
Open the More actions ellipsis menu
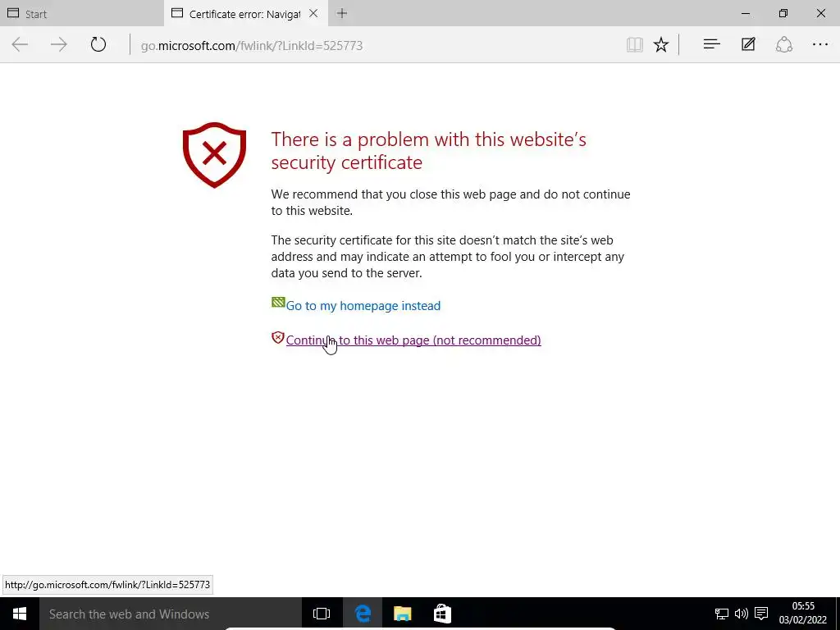tap(820, 44)
